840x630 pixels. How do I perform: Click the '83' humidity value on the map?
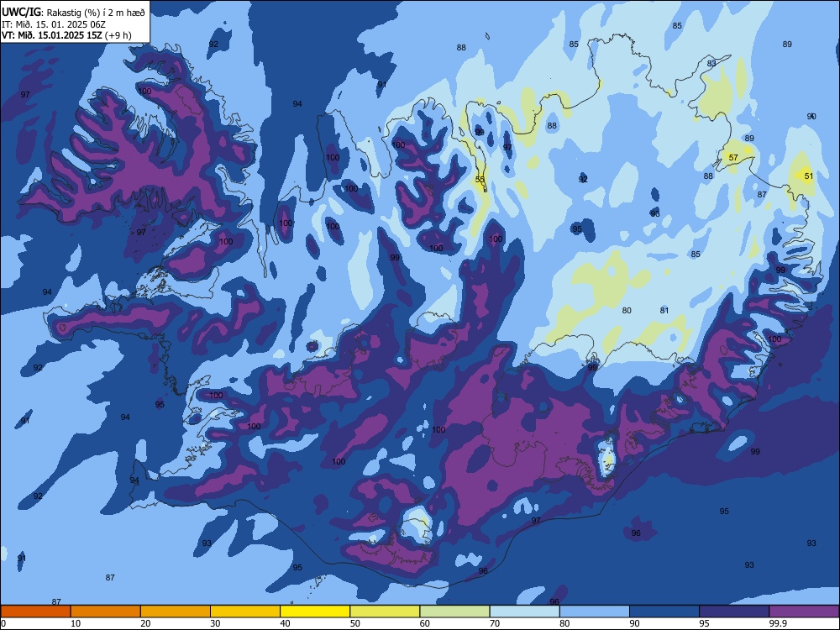[x=711, y=64]
